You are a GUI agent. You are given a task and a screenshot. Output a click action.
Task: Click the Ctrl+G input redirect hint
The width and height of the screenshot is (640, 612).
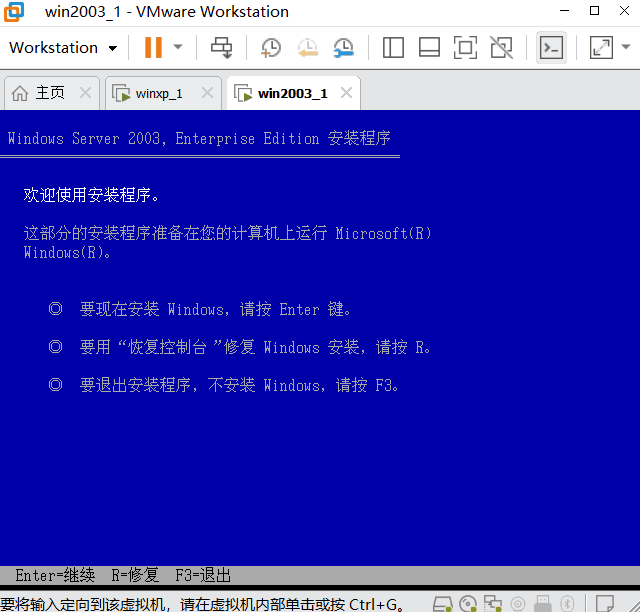pyautogui.click(x=202, y=604)
